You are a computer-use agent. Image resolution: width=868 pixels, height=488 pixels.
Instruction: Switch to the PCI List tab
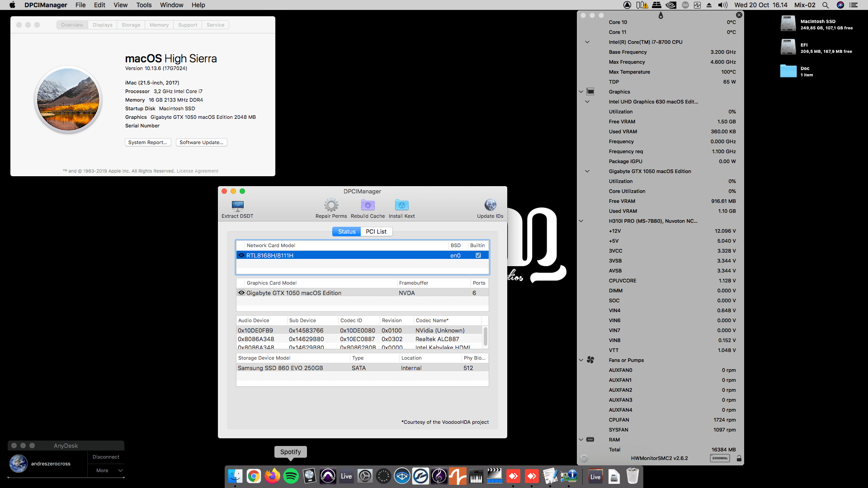pyautogui.click(x=376, y=231)
